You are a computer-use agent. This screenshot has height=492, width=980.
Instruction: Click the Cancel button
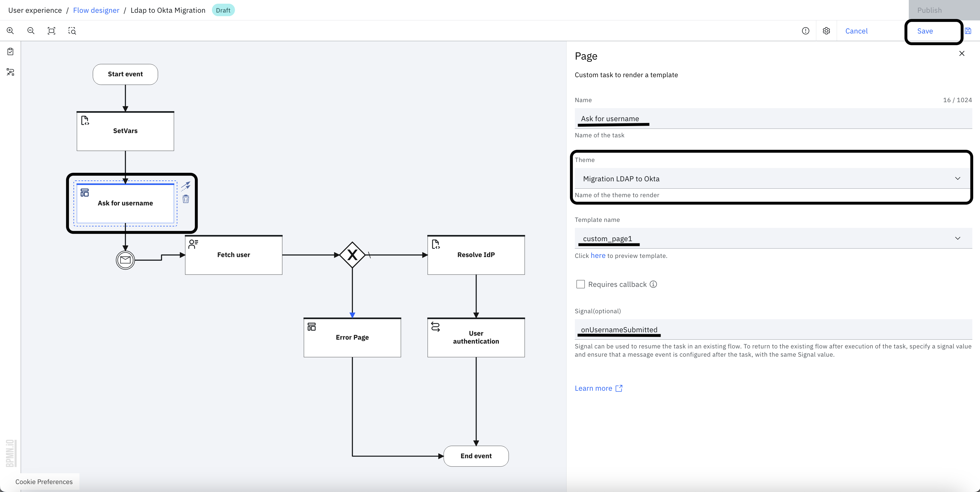[856, 31]
